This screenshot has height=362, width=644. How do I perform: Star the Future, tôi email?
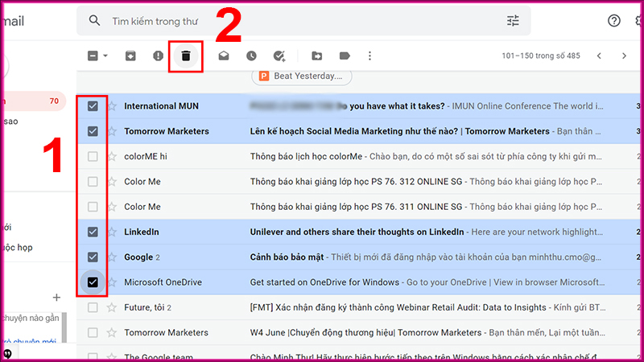click(112, 307)
